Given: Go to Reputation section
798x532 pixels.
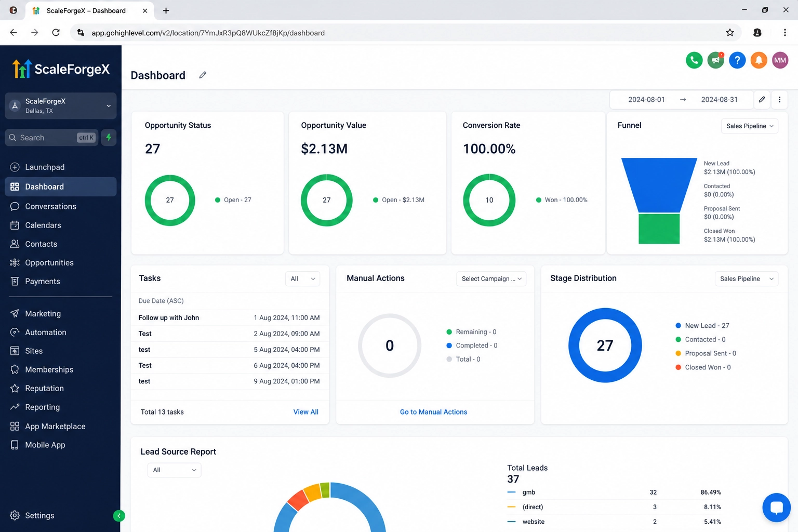Looking at the screenshot, I should pyautogui.click(x=60, y=388).
